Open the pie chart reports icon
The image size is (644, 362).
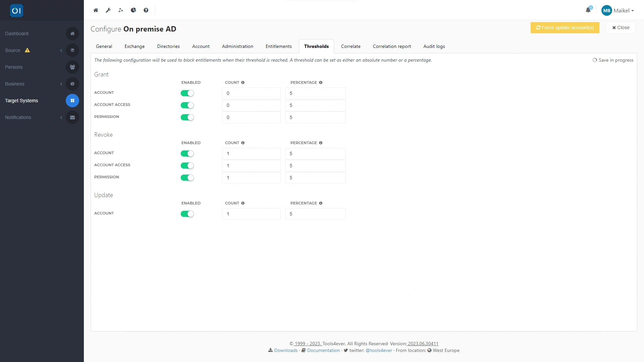133,10
